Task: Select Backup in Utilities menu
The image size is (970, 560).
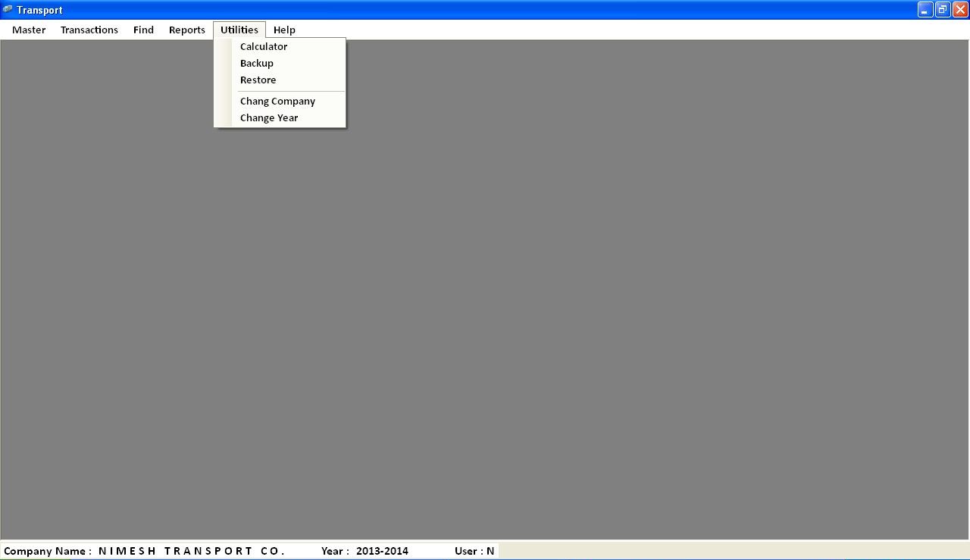Action: 280,63
